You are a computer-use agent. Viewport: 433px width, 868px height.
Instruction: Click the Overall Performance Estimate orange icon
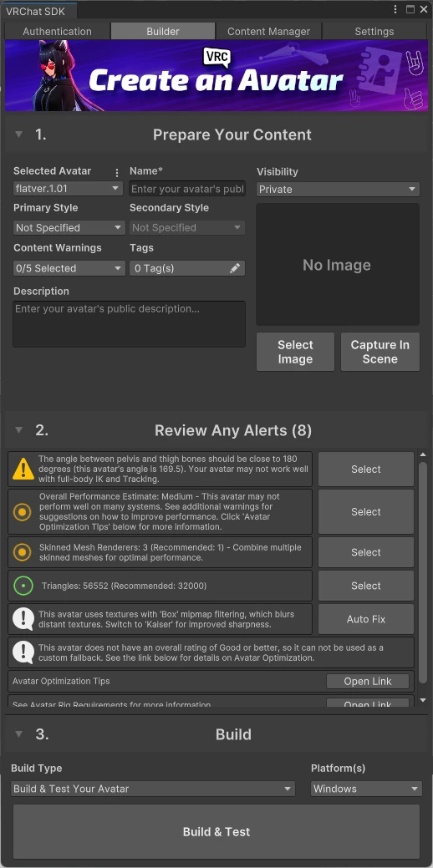click(x=22, y=512)
